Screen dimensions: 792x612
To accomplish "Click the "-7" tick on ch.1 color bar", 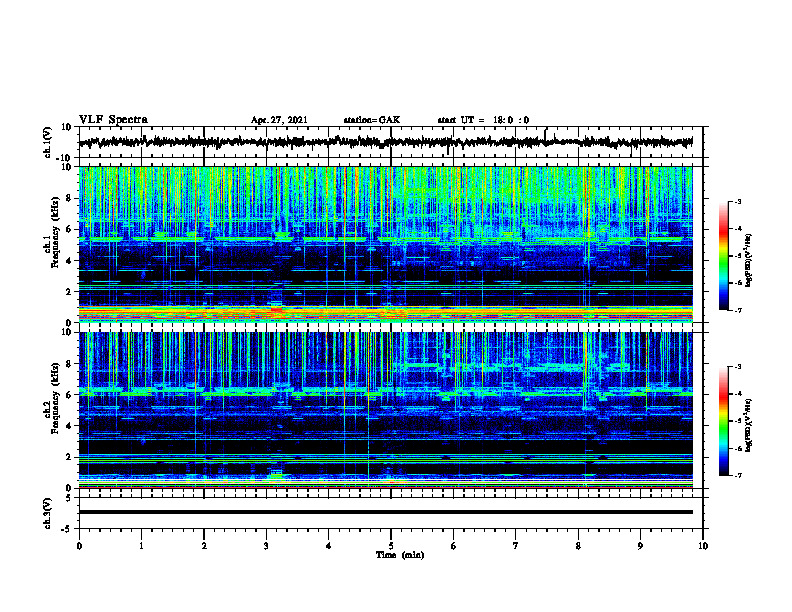I will 737,310.
